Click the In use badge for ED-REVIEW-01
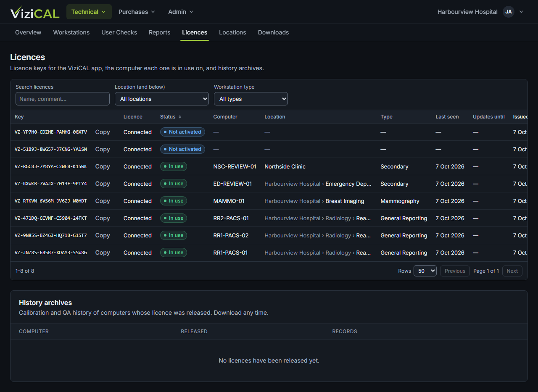Screen dimensions: 538x392 click(x=174, y=184)
